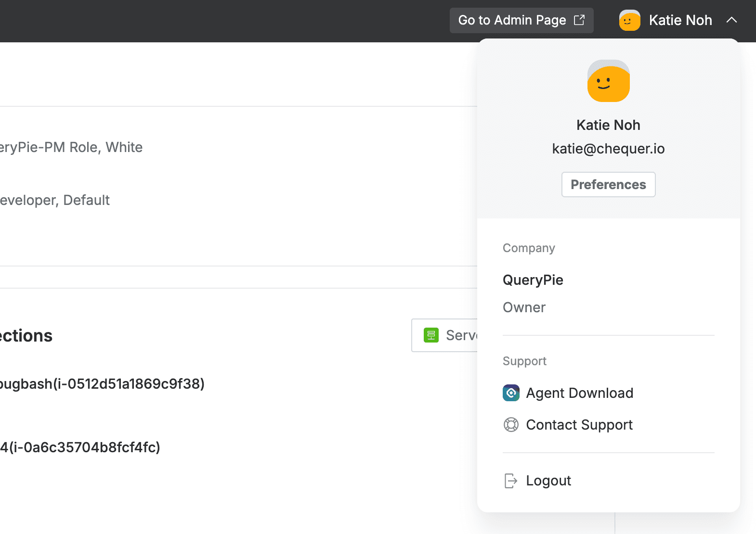This screenshot has height=534, width=756.
Task: Select the bugbash(i-0512d51a1869c9f38) connection
Action: [102, 384]
